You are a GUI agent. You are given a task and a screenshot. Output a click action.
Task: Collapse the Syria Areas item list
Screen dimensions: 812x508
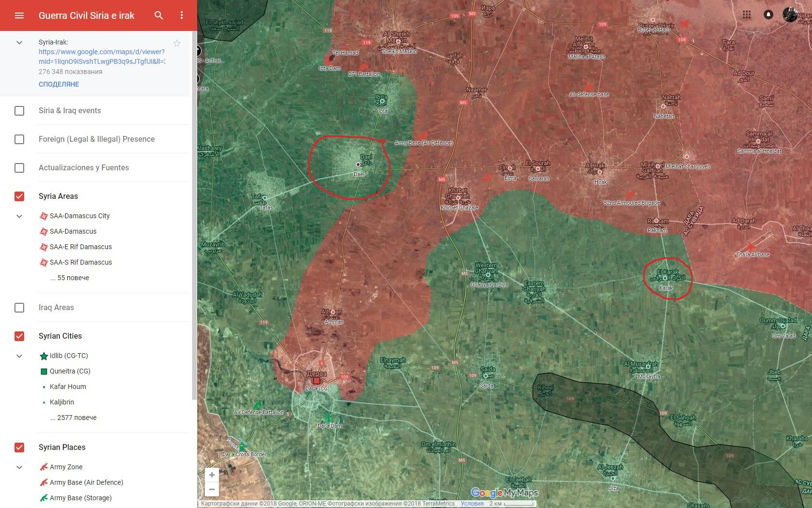[19, 216]
